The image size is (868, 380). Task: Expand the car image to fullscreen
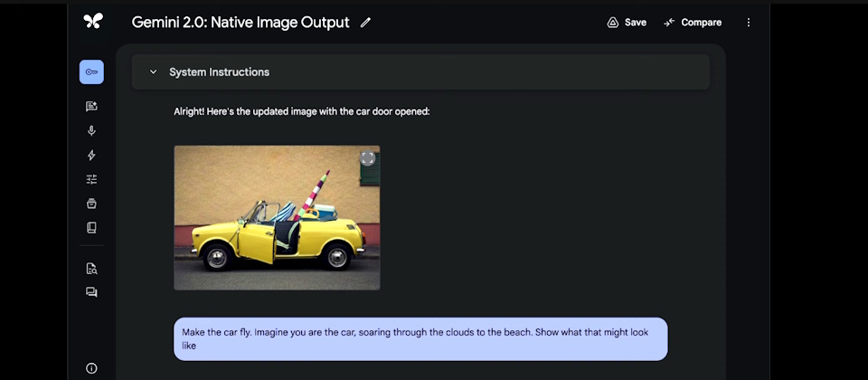pyautogui.click(x=368, y=157)
